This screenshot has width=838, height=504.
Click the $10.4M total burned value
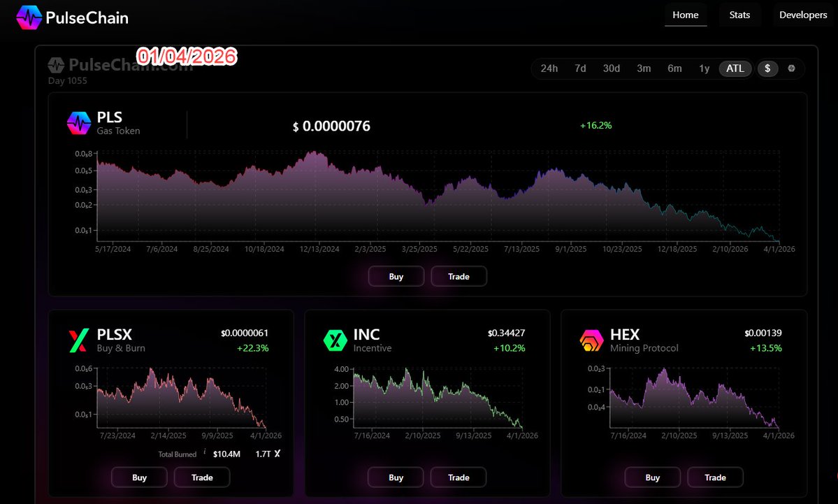(x=226, y=454)
